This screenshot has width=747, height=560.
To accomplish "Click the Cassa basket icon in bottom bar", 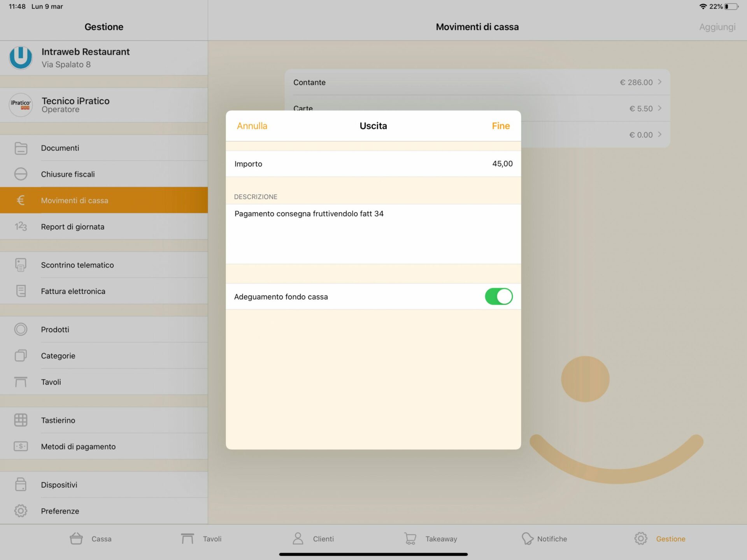I will [x=76, y=539].
